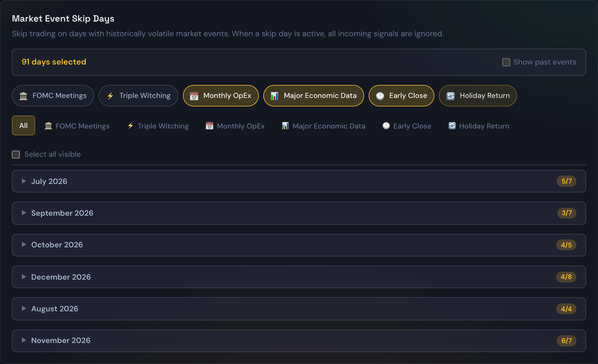The height and width of the screenshot is (364, 598).
Task: Click refresh icon in Holiday Return filter tab
Action: click(x=452, y=126)
